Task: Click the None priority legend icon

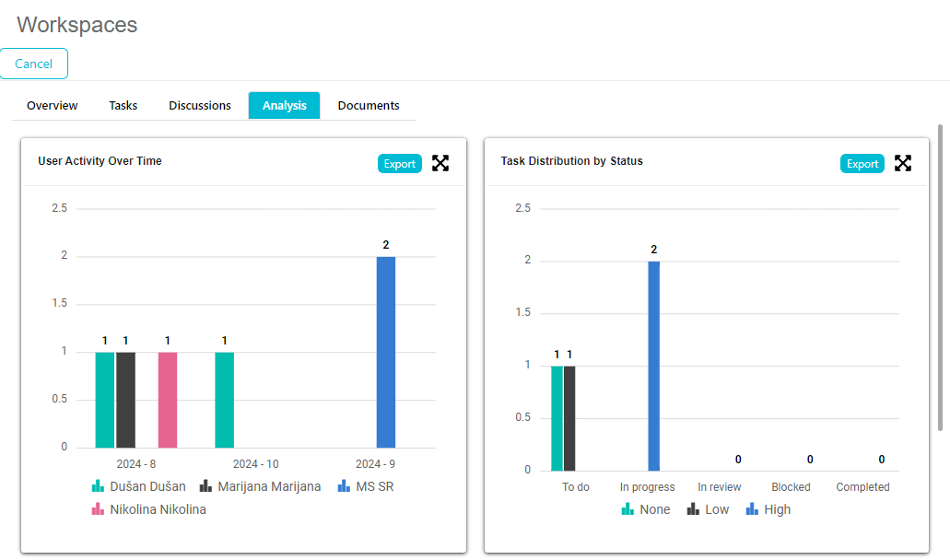Action: [627, 509]
